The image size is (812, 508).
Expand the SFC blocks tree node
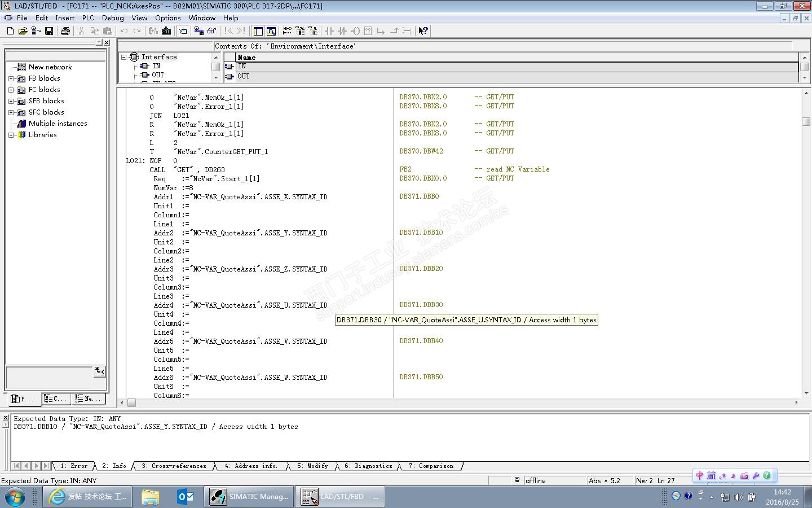coord(11,112)
